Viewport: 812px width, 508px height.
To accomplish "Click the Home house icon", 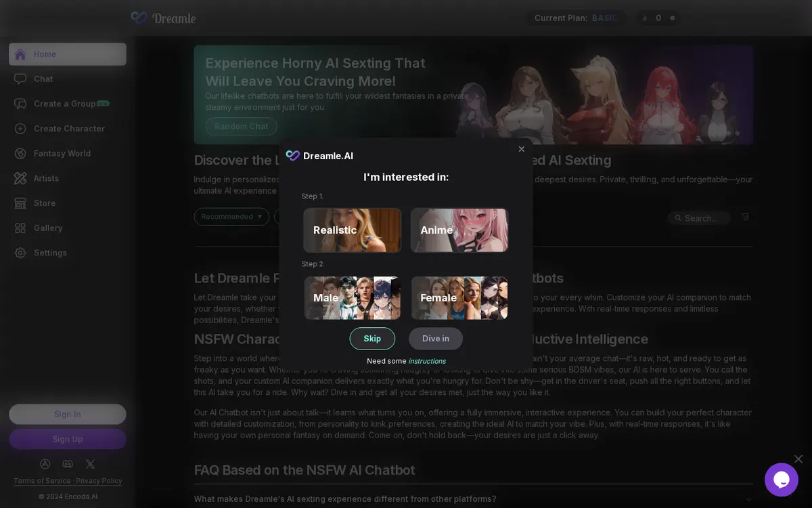I will click(x=20, y=54).
